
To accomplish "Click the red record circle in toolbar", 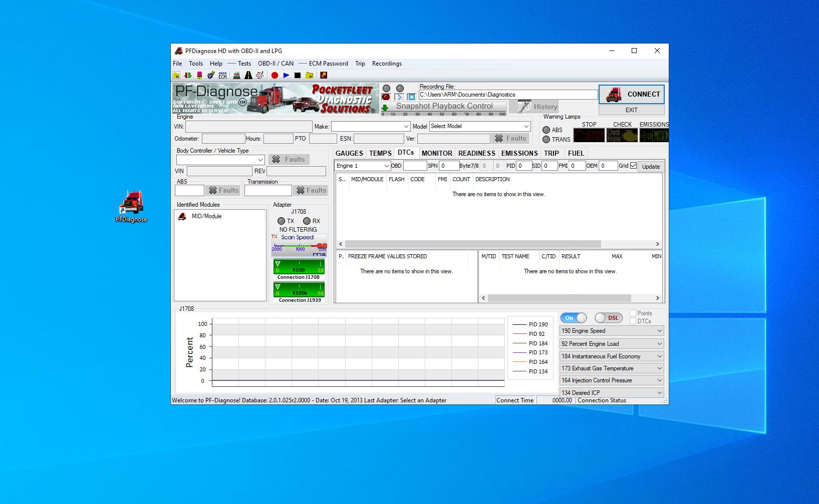I will 275,75.
